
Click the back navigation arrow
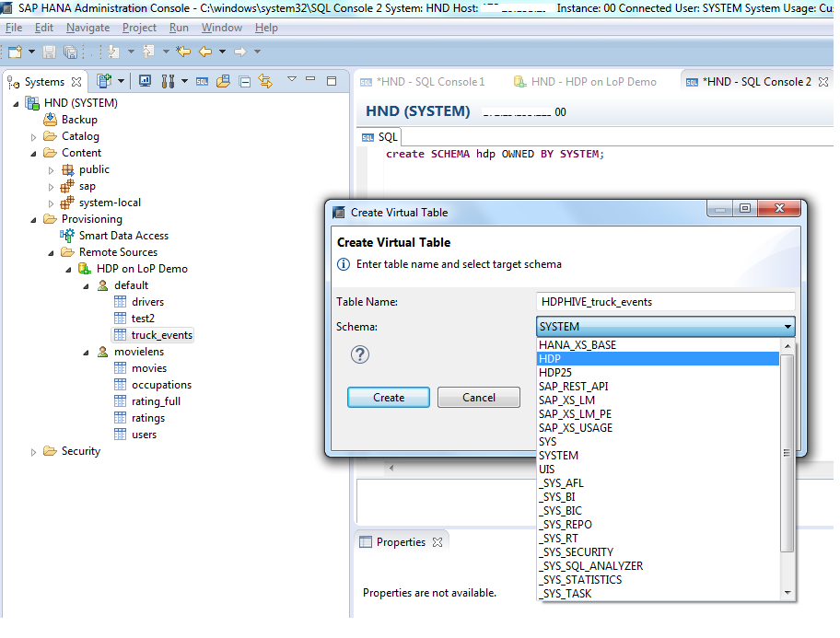click(204, 52)
